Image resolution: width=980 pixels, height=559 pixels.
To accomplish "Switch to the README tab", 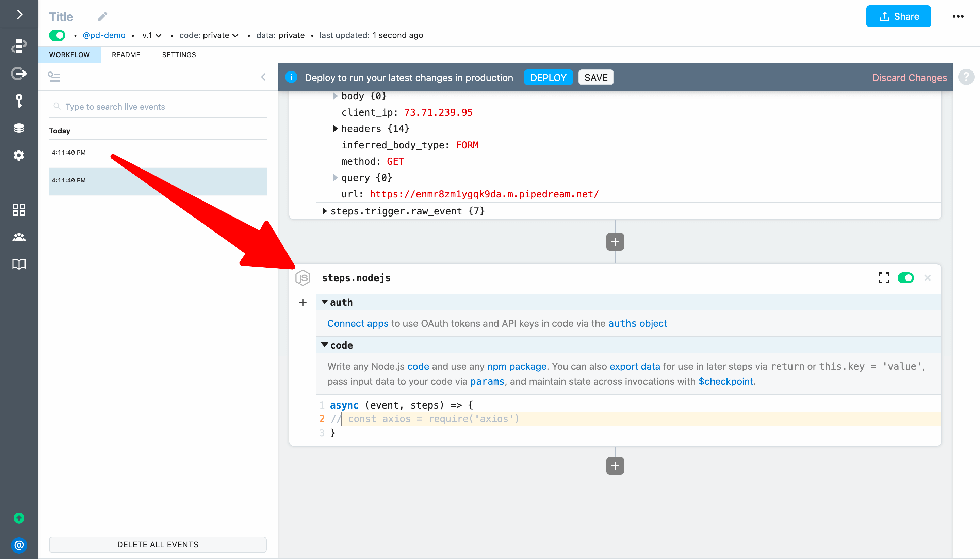I will click(x=126, y=54).
